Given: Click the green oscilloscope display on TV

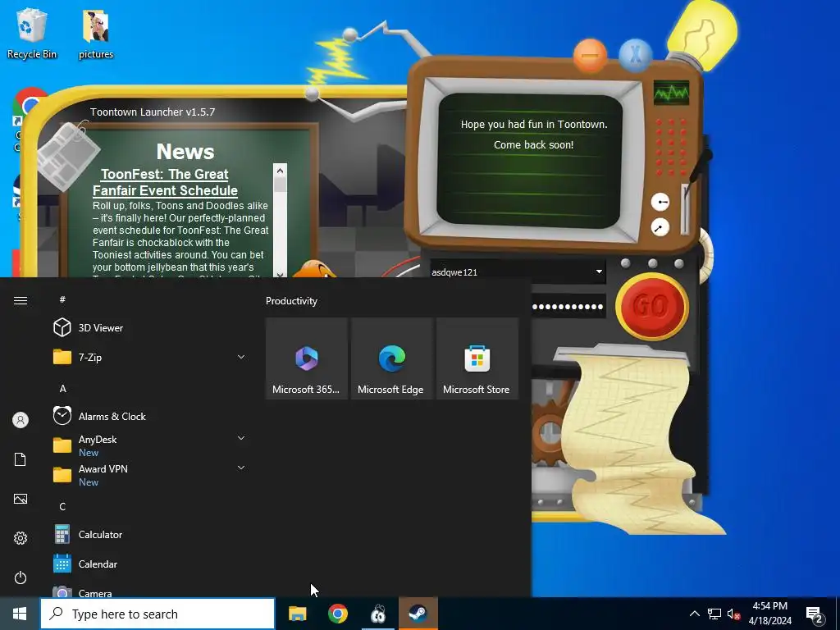Looking at the screenshot, I should [x=671, y=92].
